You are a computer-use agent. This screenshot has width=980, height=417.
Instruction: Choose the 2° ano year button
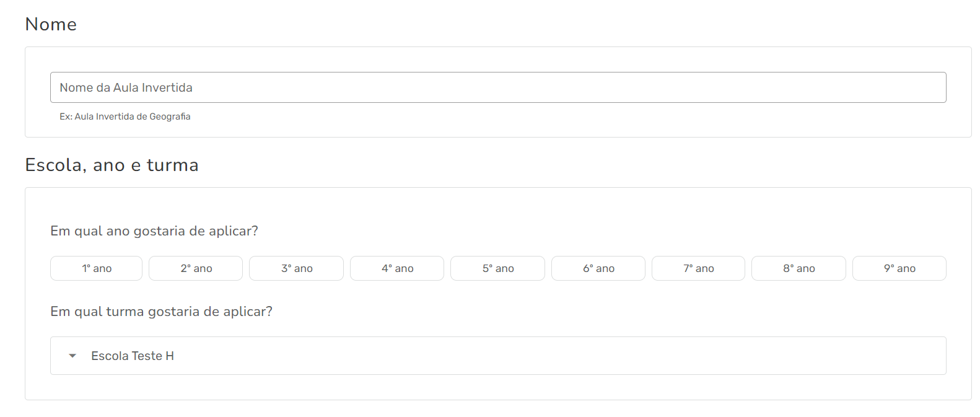click(x=196, y=268)
